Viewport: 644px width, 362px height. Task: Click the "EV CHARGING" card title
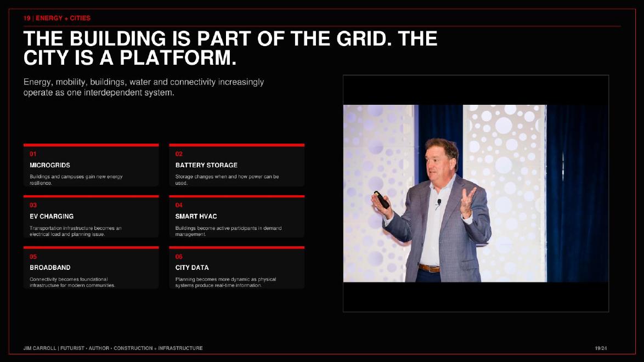[x=52, y=216]
